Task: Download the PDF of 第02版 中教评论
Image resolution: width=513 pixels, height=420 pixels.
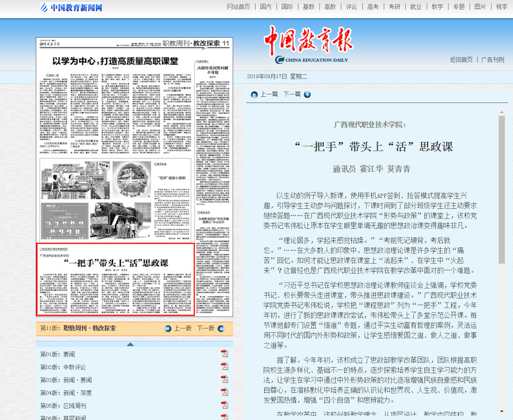Action: pyautogui.click(x=224, y=367)
